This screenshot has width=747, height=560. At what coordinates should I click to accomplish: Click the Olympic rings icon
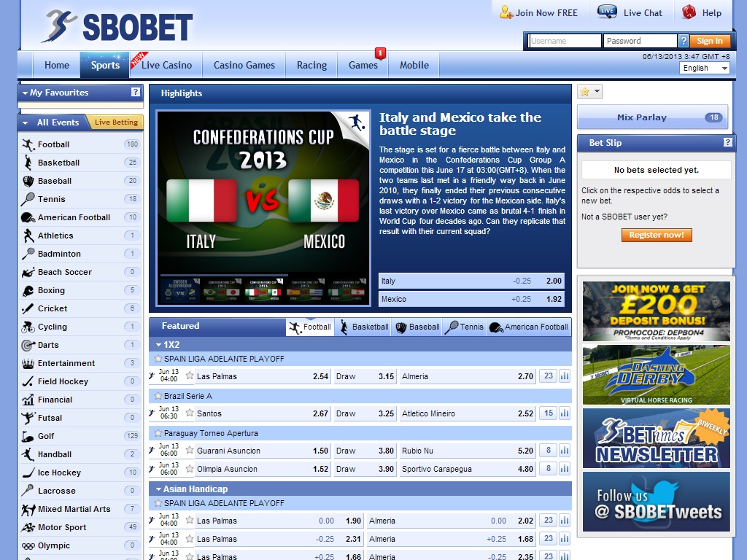[28, 545]
